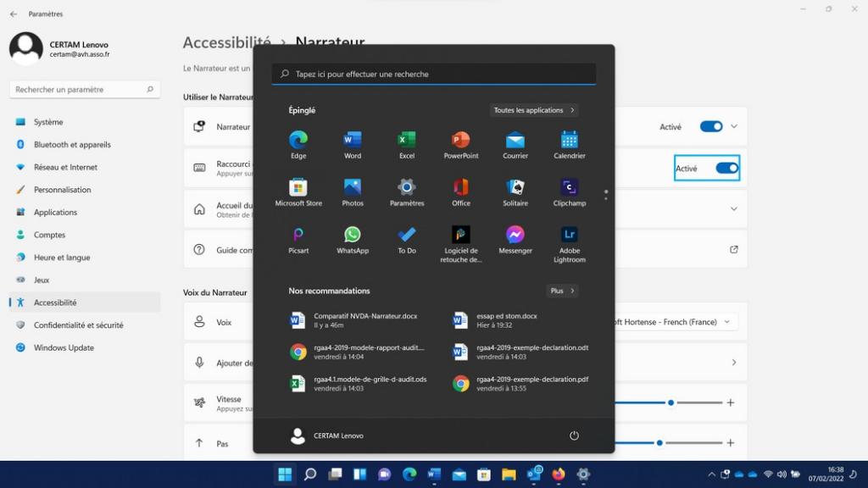Launch the Office app tile
Image resolution: width=868 pixels, height=488 pixels.
pyautogui.click(x=461, y=192)
